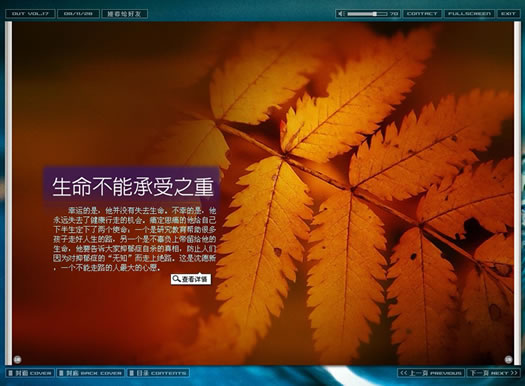The image size is (525, 386).
Task: Click the 08/11/28 date button
Action: pos(78,14)
